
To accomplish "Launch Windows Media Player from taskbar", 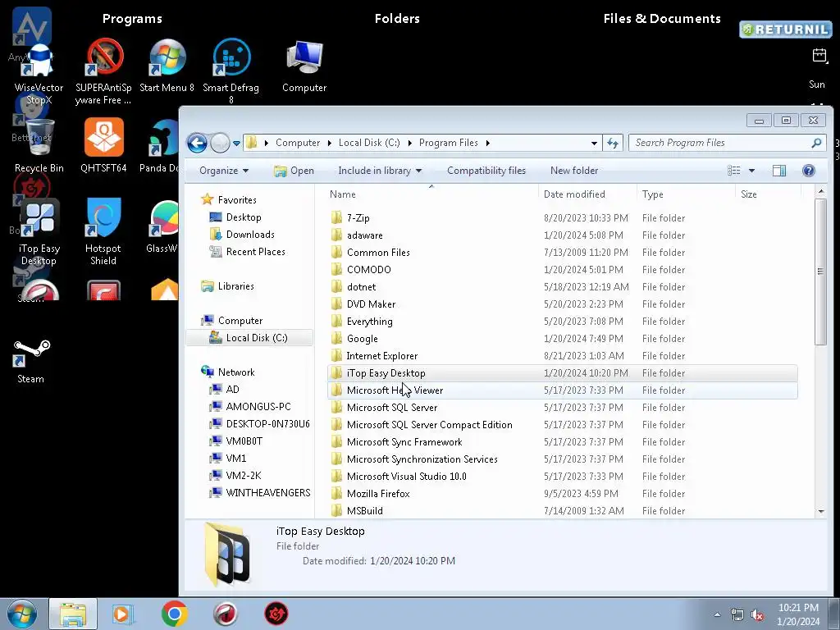I will (123, 614).
